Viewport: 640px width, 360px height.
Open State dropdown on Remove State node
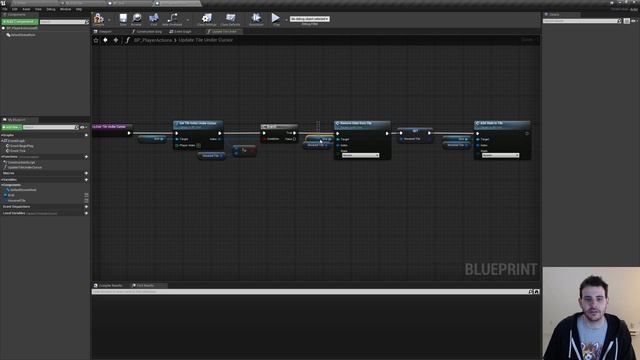click(360, 155)
